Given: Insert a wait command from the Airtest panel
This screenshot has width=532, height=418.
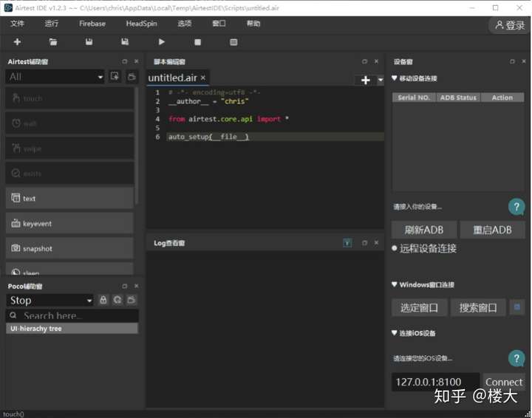Looking at the screenshot, I should tap(69, 123).
